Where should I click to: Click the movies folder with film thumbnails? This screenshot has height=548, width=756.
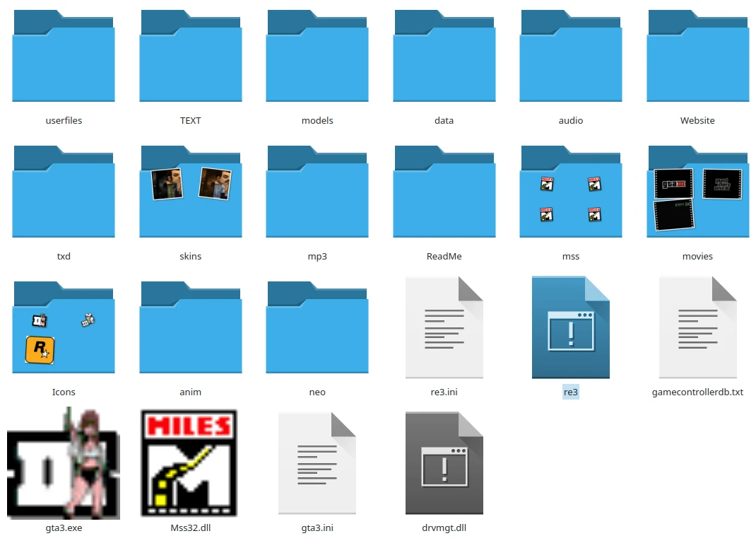(x=697, y=192)
